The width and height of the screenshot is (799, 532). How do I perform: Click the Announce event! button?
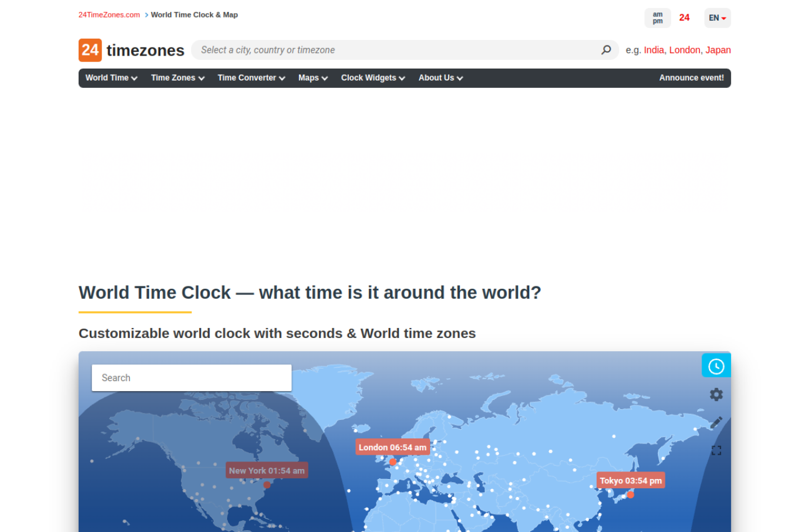691,78
